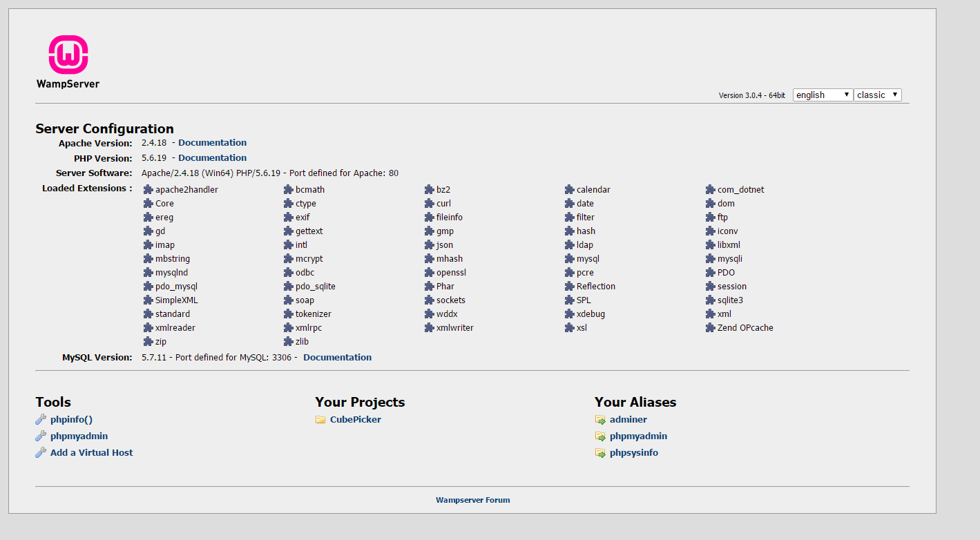This screenshot has width=980, height=540.
Task: Click the 'Loaded Extensions :' label
Action: [x=87, y=189]
